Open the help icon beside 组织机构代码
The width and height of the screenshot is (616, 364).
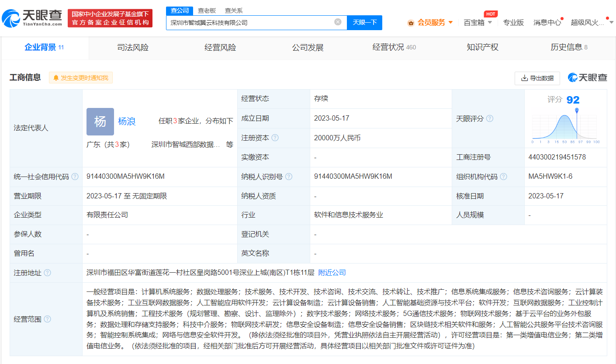point(503,177)
